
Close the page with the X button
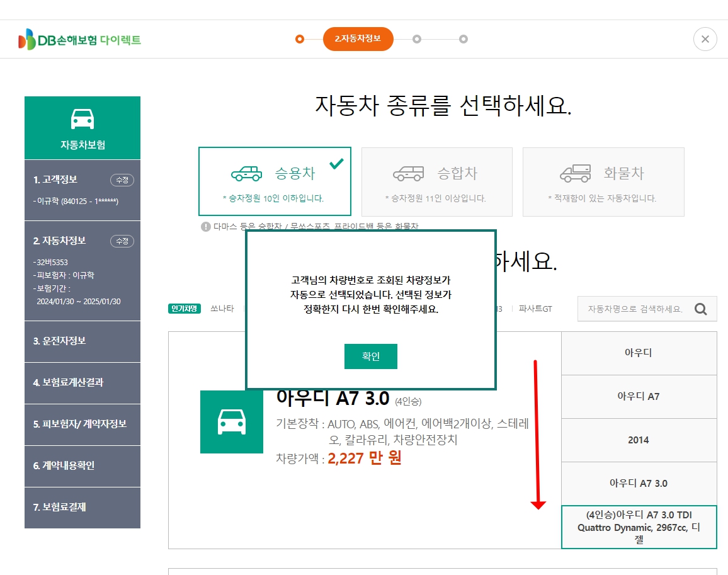click(x=705, y=39)
